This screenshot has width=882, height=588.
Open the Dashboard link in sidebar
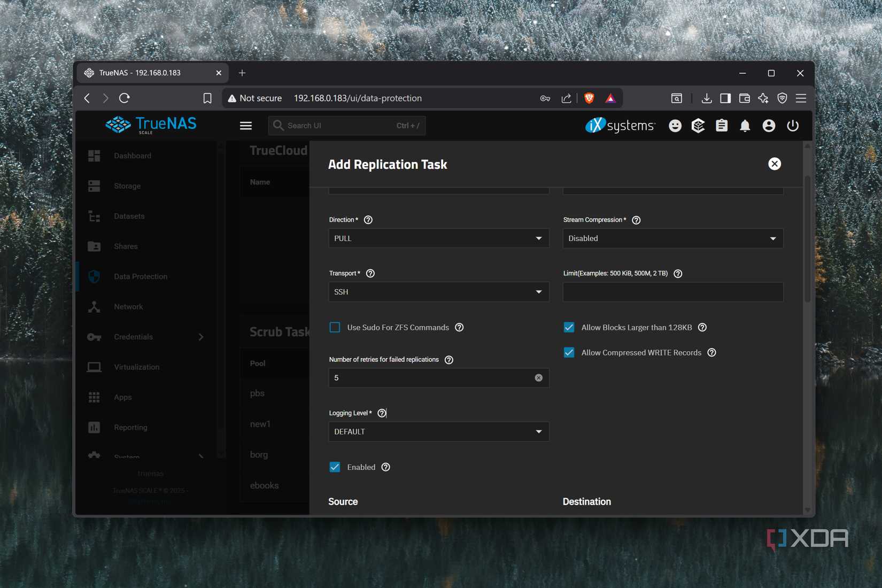click(x=133, y=155)
